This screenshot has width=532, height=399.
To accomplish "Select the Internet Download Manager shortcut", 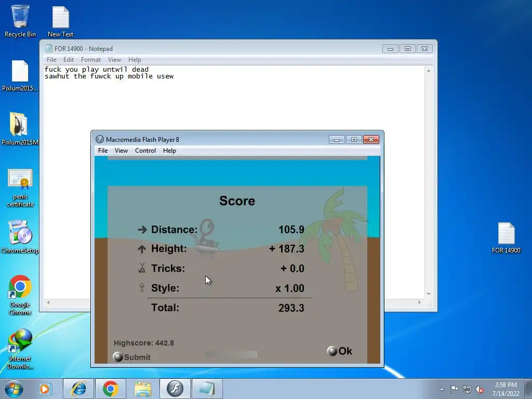I will click(20, 349).
